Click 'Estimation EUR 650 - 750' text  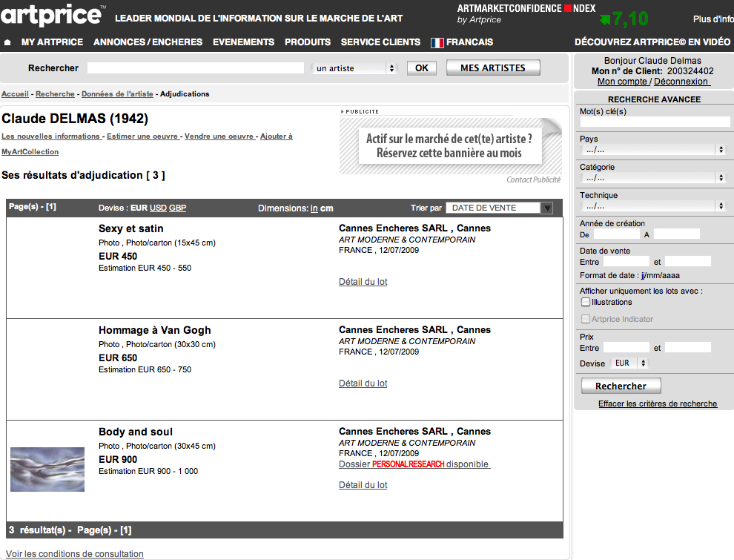(x=145, y=369)
